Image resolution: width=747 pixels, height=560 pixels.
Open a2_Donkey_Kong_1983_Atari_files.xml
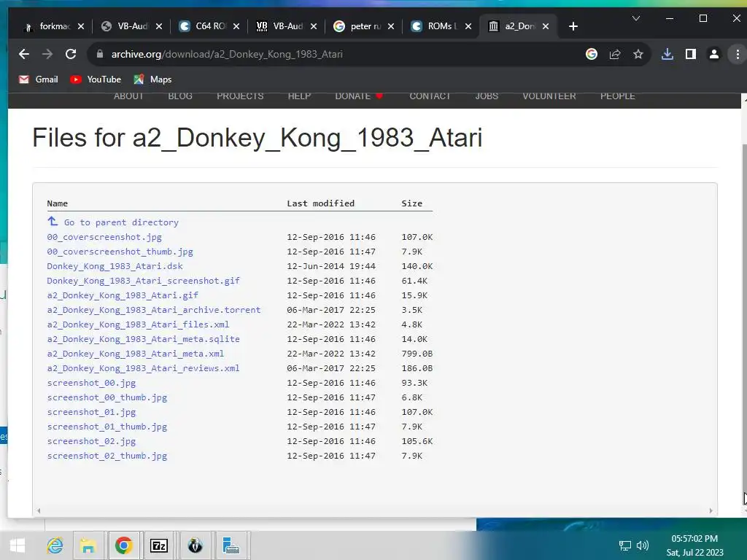click(138, 324)
